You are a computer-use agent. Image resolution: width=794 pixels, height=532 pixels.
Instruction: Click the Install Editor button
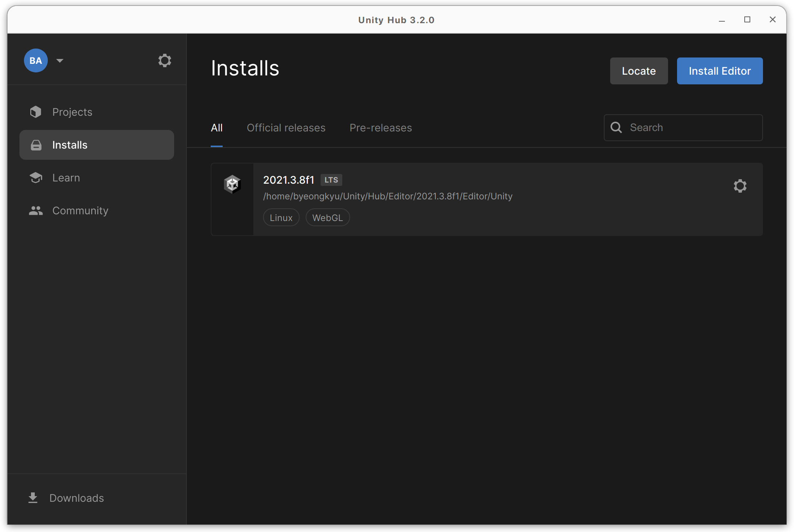point(719,71)
